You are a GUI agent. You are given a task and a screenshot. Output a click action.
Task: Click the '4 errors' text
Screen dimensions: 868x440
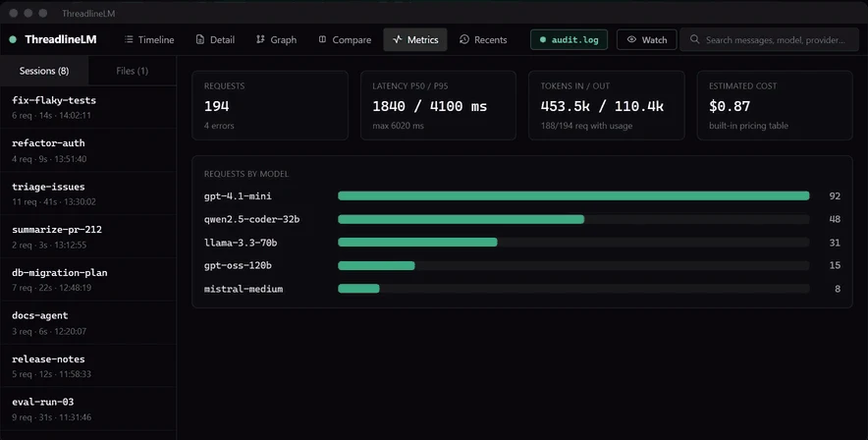[x=219, y=126]
